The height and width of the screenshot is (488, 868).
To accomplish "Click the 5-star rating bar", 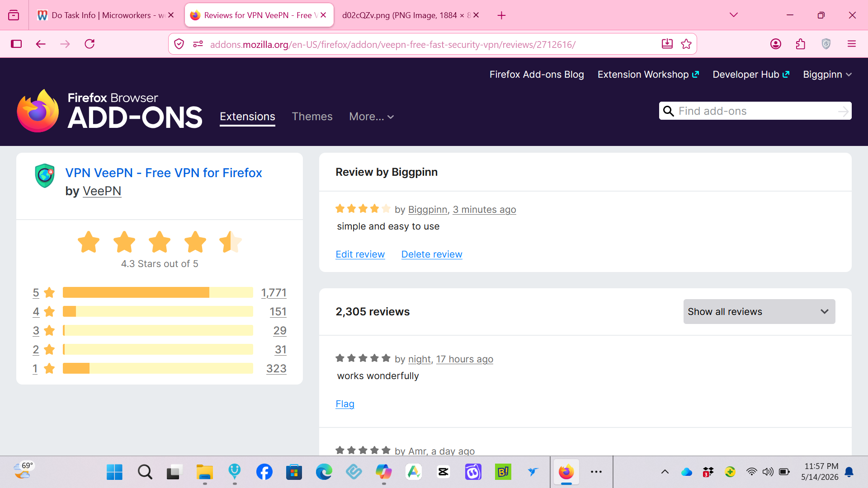I will point(158,292).
